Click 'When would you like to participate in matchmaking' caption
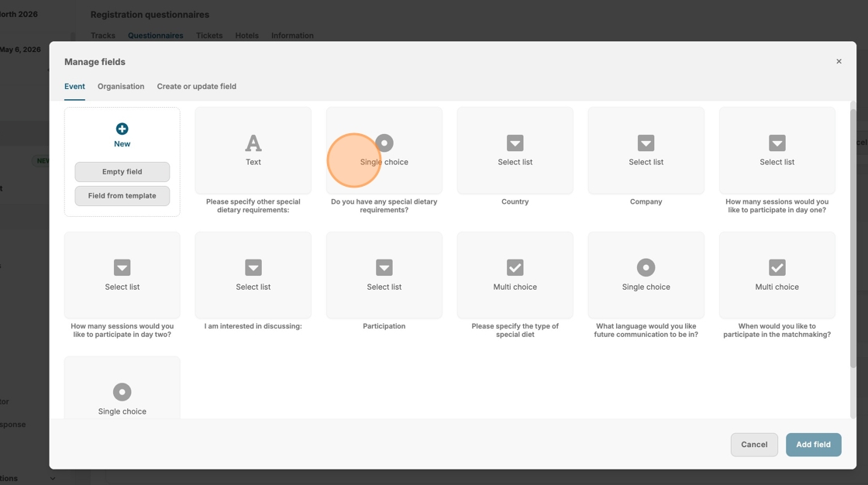 click(777, 331)
